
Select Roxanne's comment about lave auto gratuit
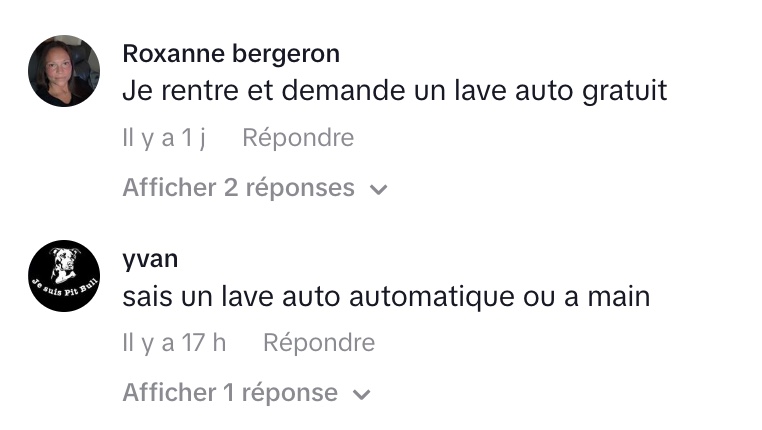tap(394, 91)
